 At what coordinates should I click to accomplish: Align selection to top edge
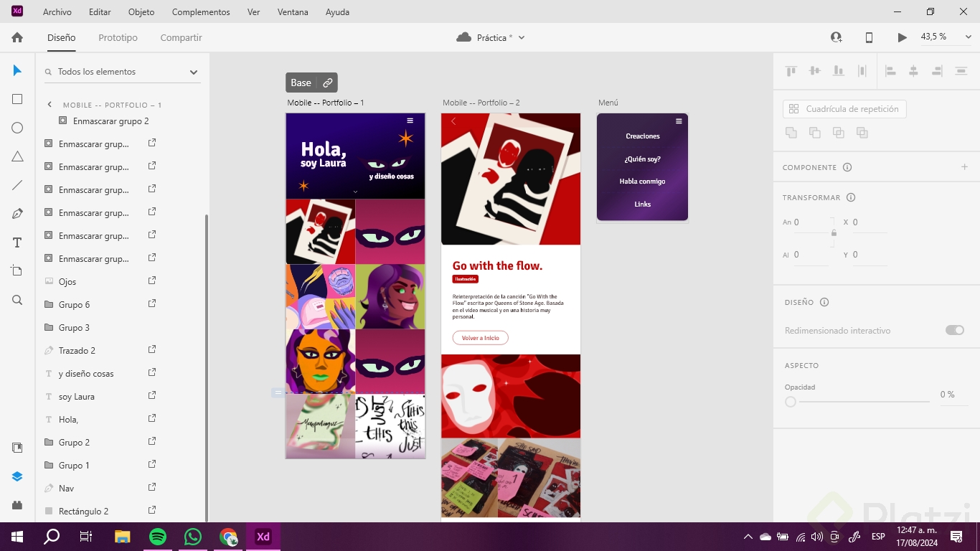[x=791, y=71]
